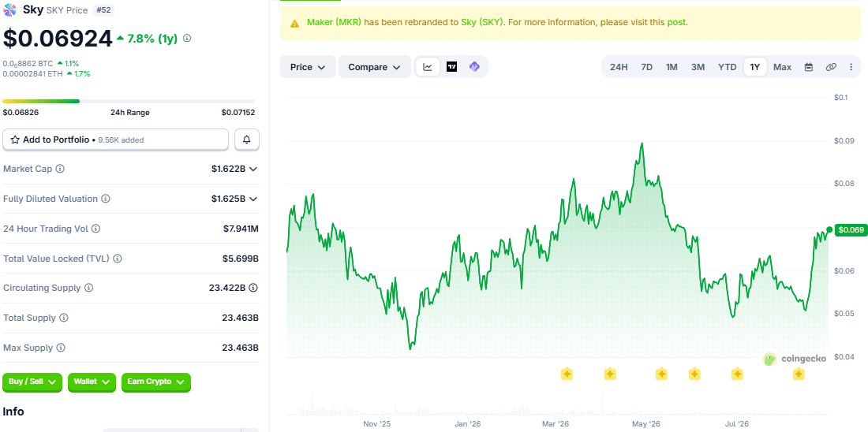Follow the Maker (MKR) link in banner
Screen dimensions: 868x432
pos(335,23)
